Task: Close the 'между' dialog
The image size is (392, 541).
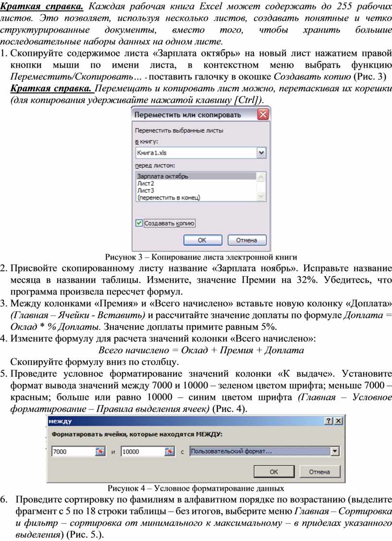Action: click(339, 421)
